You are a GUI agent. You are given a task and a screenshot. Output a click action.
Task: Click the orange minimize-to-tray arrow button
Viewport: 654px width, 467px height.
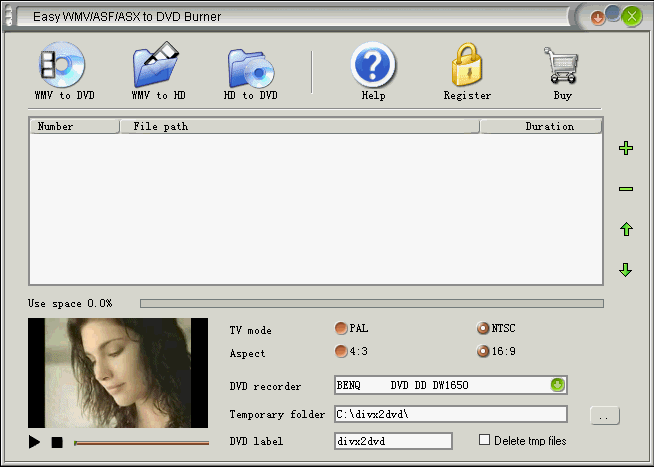(598, 18)
